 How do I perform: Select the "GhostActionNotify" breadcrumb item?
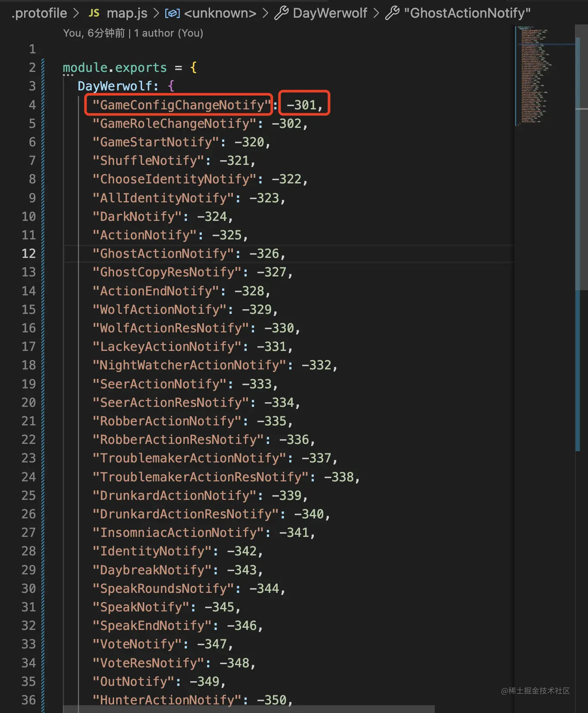[x=467, y=13]
